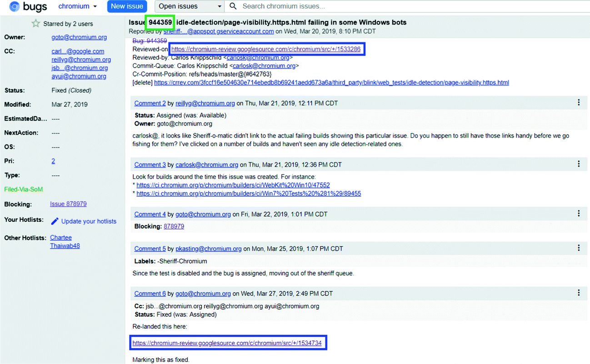Click the Status: Assigned (was: Available) line

click(180, 115)
